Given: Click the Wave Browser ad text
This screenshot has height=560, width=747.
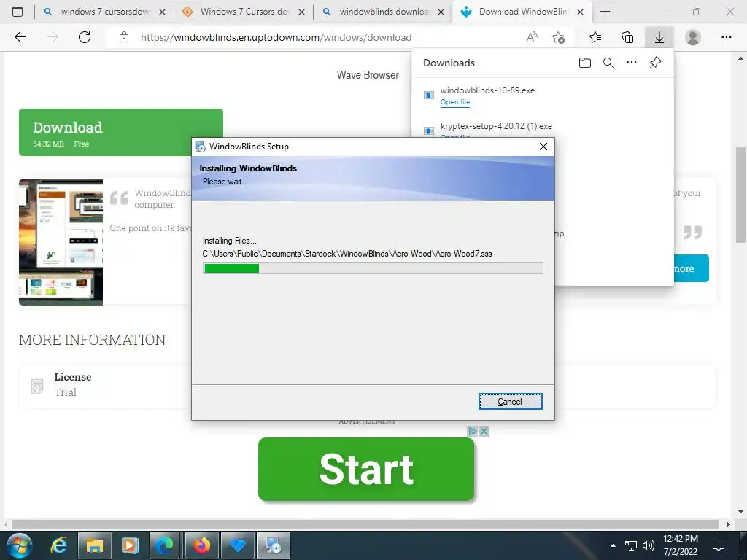Looking at the screenshot, I should 368,75.
